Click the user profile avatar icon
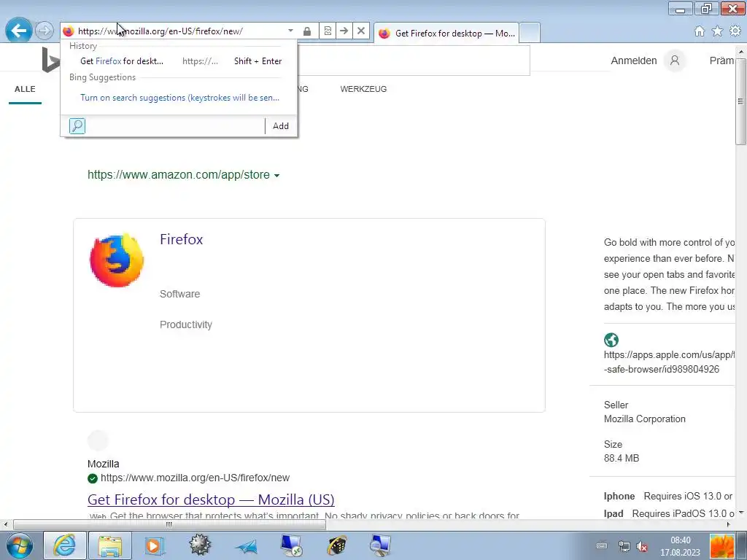The height and width of the screenshot is (560, 747). pos(675,61)
